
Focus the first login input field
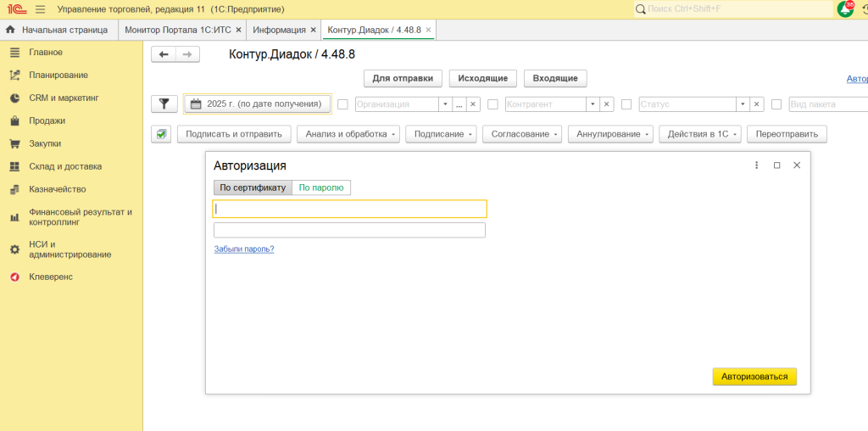tap(350, 209)
